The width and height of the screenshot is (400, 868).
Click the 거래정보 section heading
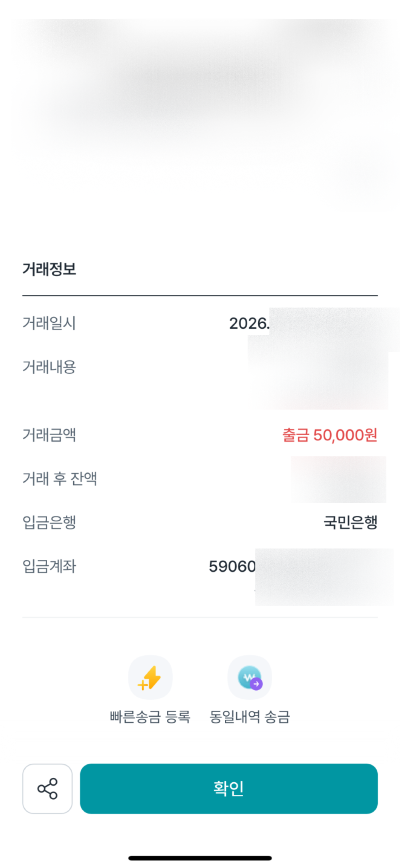(49, 269)
